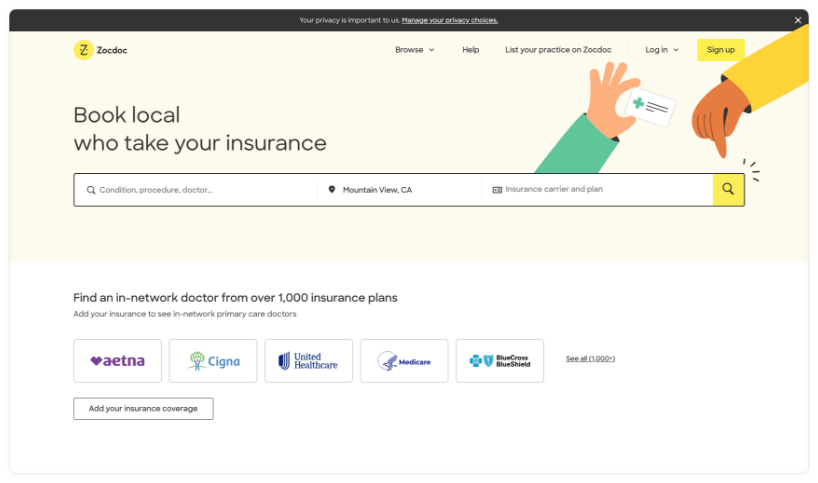Viewport: 818px width, 483px height.
Task: Open List your practice on Zocdoc
Action: (x=558, y=50)
